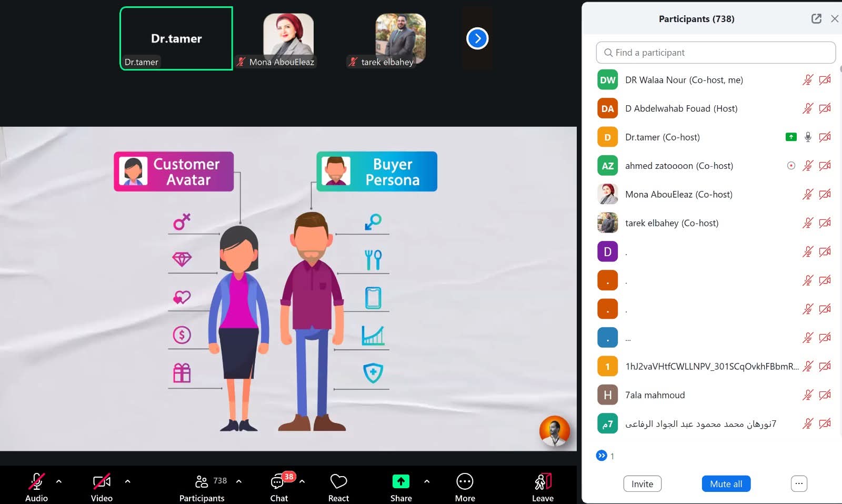Expand the Chat options arrow
842x504 pixels.
pyautogui.click(x=302, y=481)
